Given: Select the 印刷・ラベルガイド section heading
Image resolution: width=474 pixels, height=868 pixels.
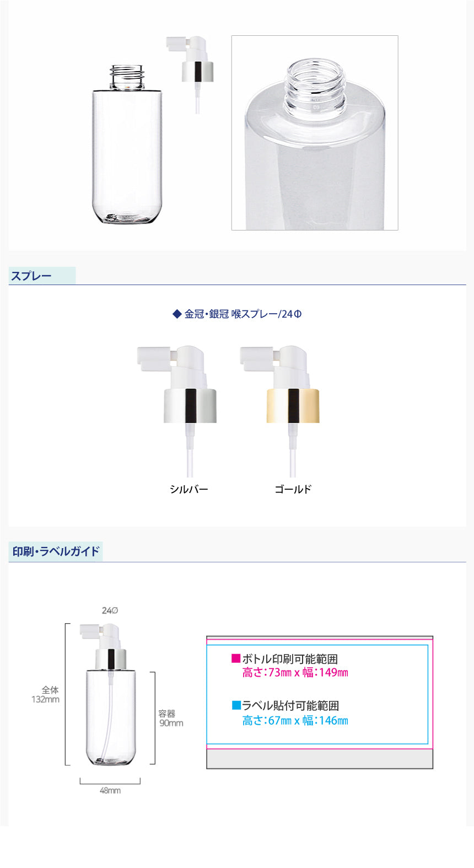Looking at the screenshot, I should point(56,551).
